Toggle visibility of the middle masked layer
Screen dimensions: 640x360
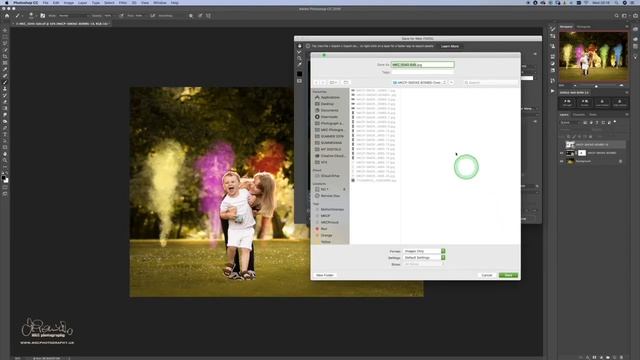click(562, 153)
